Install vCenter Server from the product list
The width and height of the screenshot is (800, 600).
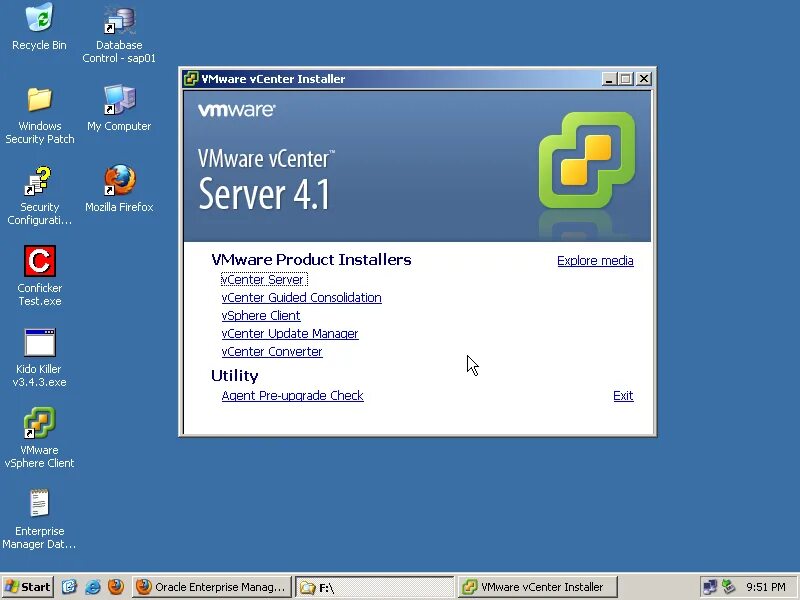(263, 279)
